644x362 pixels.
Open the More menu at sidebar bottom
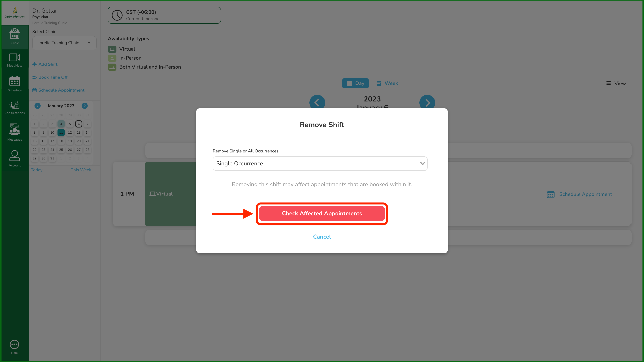[x=14, y=347]
